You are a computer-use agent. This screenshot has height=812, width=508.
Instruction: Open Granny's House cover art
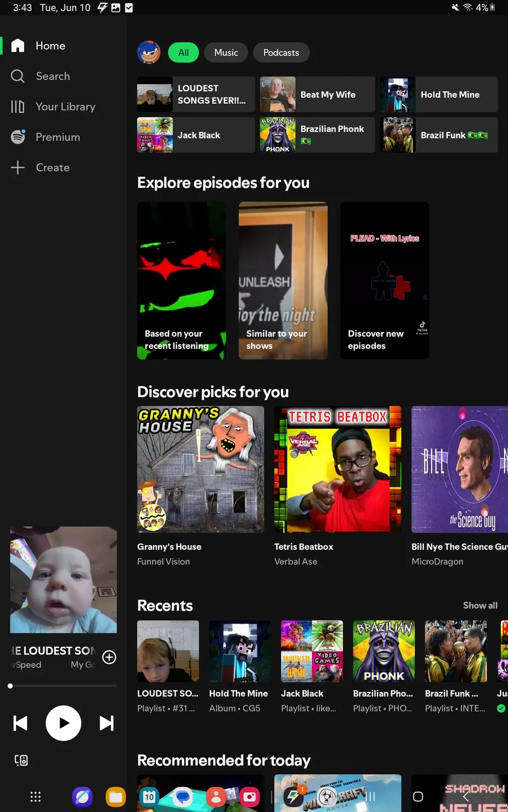200,469
